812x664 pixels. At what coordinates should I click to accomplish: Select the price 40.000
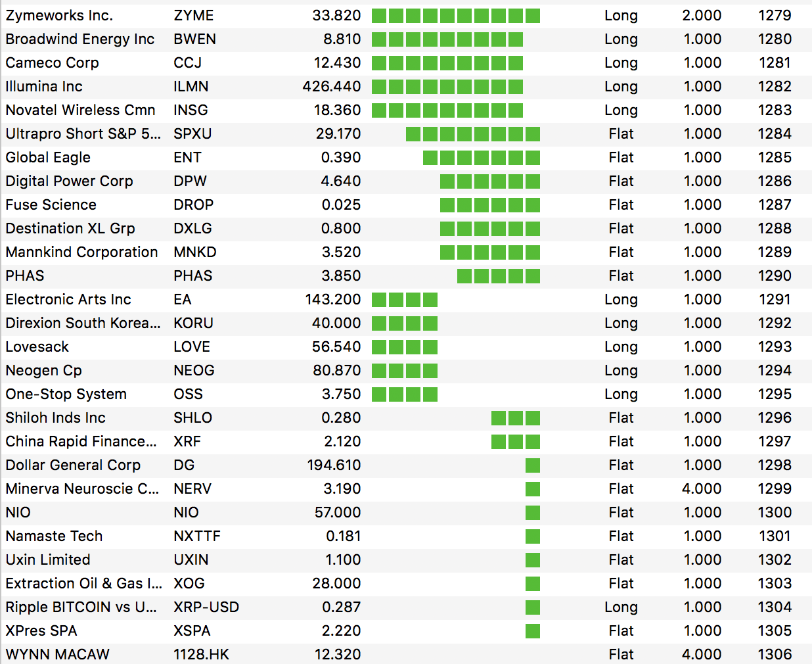336,323
